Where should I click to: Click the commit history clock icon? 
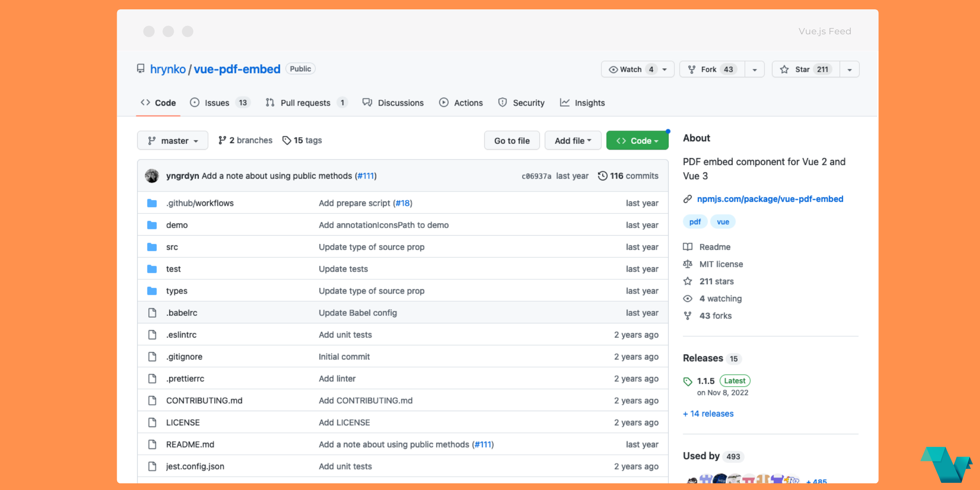coord(602,176)
